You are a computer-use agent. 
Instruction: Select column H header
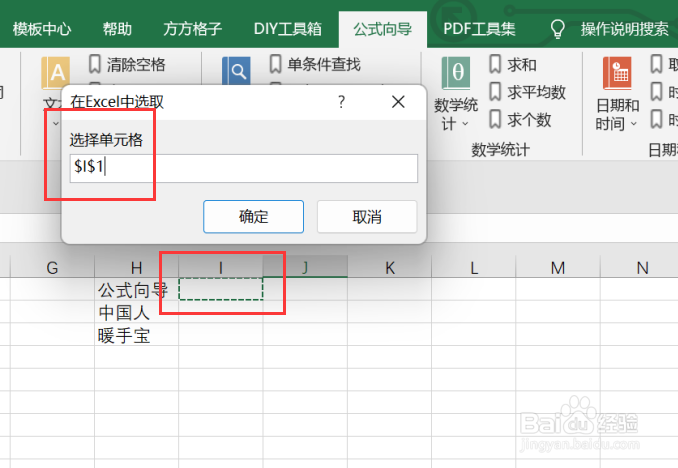[137, 268]
